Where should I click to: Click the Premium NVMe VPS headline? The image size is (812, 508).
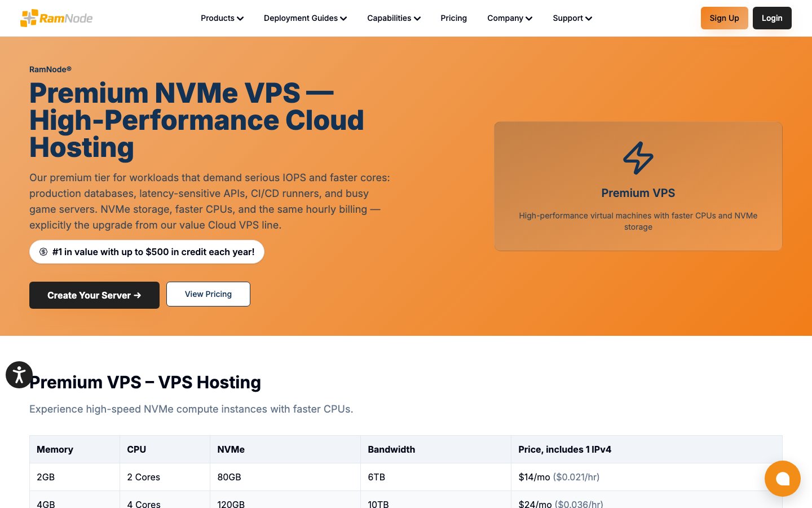coord(197,120)
